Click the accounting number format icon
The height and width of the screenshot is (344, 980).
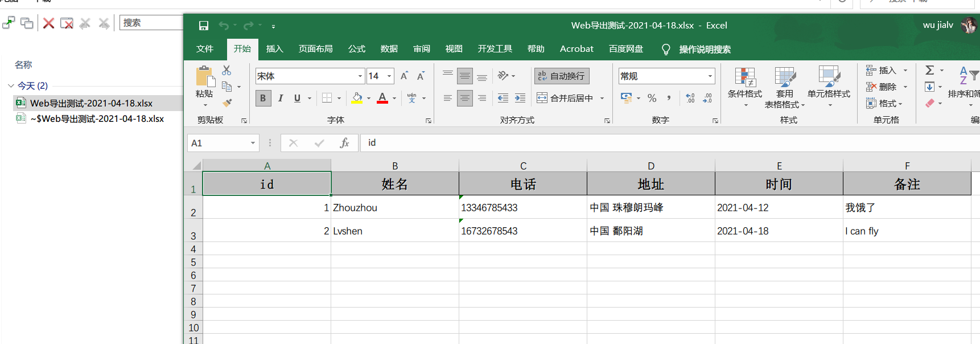point(626,98)
